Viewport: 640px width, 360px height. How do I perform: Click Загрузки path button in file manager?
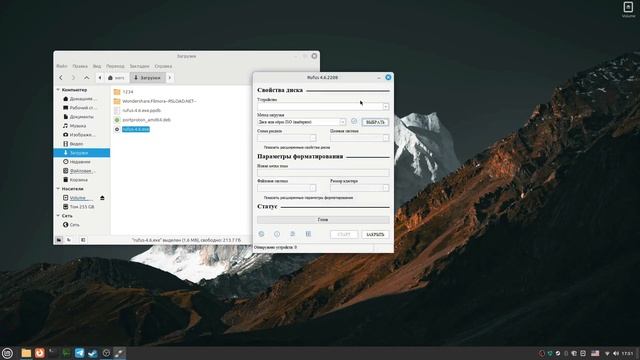tap(147, 78)
